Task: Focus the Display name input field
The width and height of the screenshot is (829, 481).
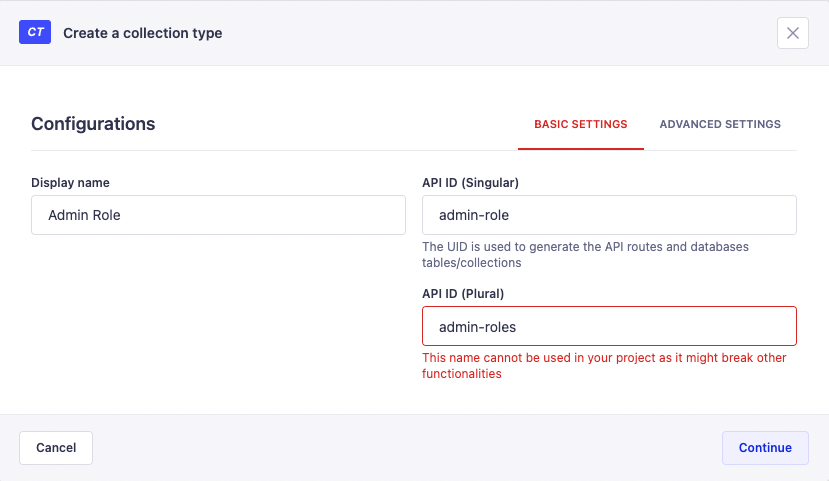Action: click(218, 215)
